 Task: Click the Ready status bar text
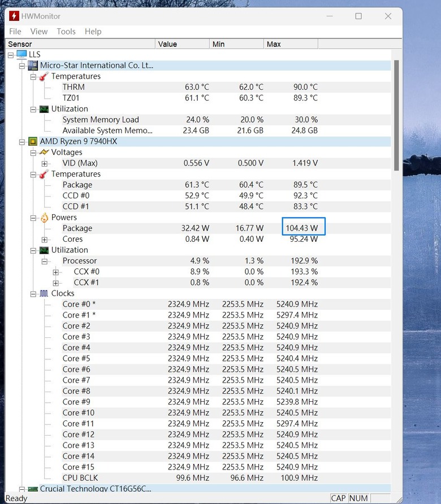(16, 498)
